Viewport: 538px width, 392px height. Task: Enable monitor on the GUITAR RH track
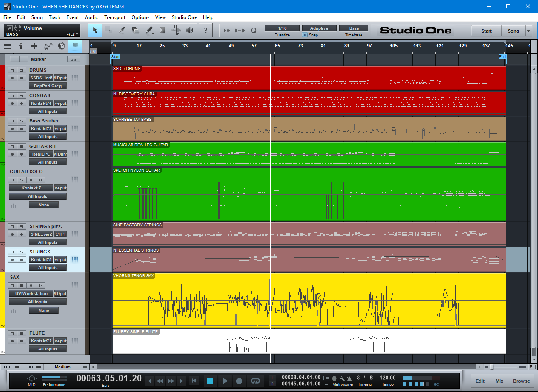coord(21,154)
